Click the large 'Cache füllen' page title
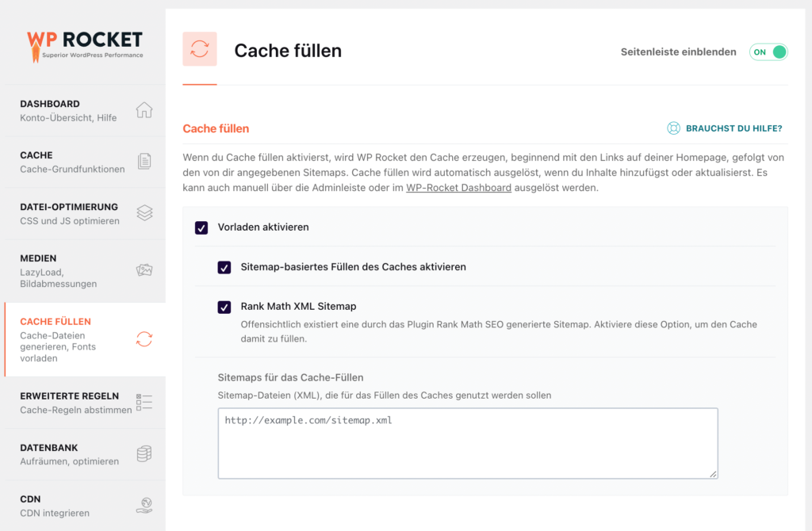This screenshot has width=812, height=531. (x=288, y=51)
